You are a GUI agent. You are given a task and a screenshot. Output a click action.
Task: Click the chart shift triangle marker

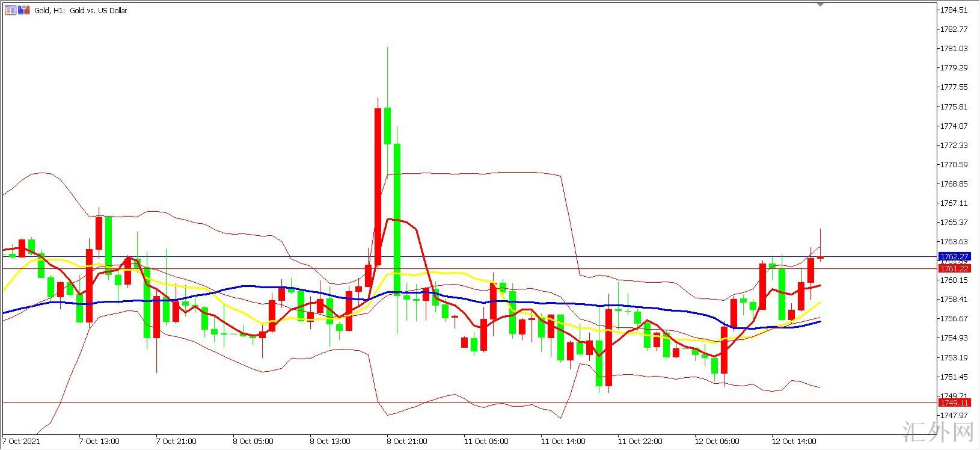pos(821,4)
